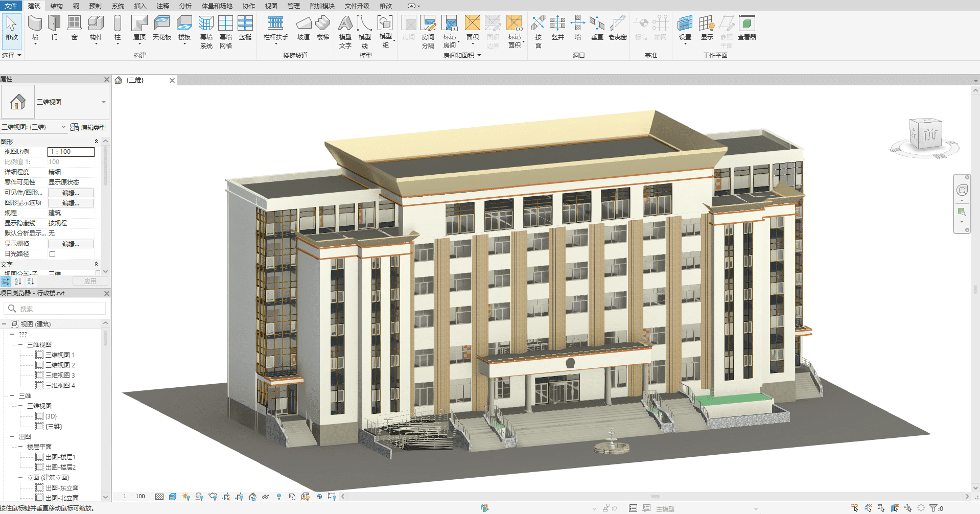Toggle crop view in view control bar

pos(226,497)
